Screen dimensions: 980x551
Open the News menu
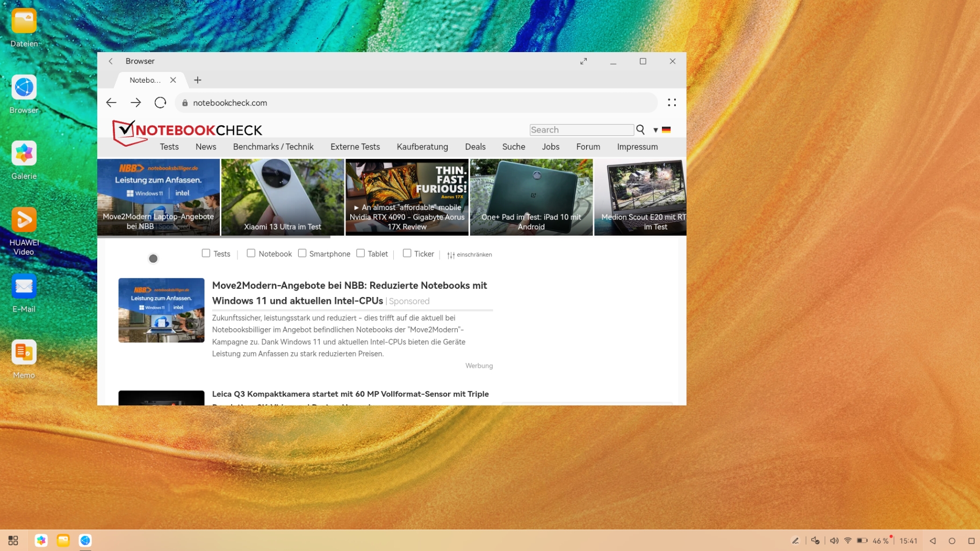[x=206, y=147]
